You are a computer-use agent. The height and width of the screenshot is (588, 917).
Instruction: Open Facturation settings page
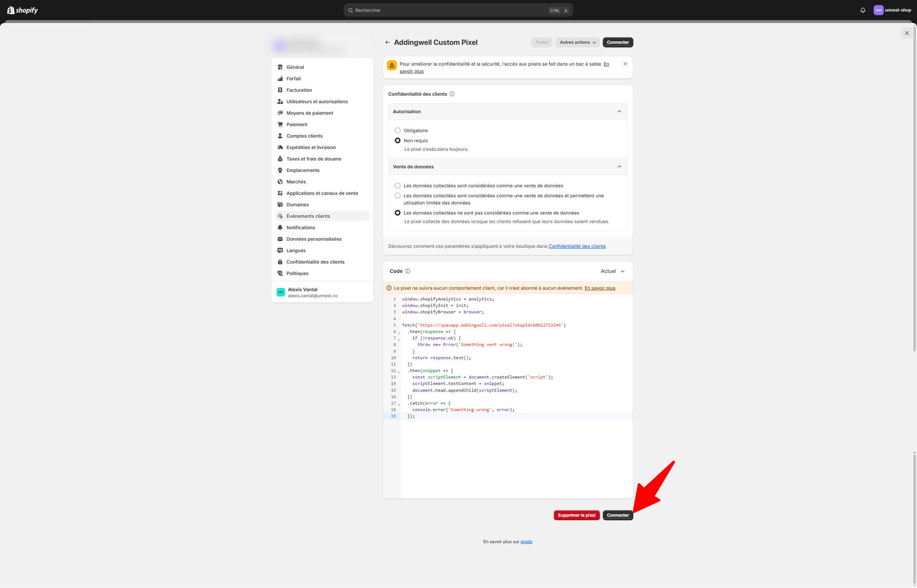[x=322, y=90]
